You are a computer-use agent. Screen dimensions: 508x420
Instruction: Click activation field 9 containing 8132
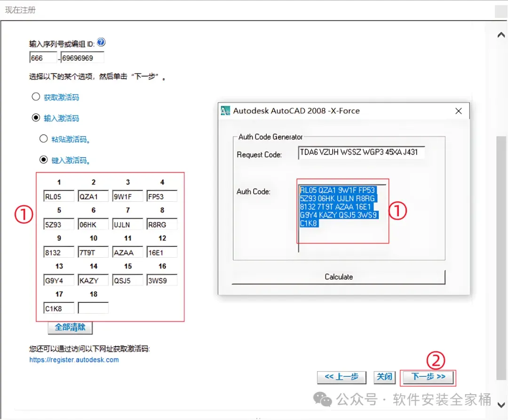pyautogui.click(x=59, y=252)
